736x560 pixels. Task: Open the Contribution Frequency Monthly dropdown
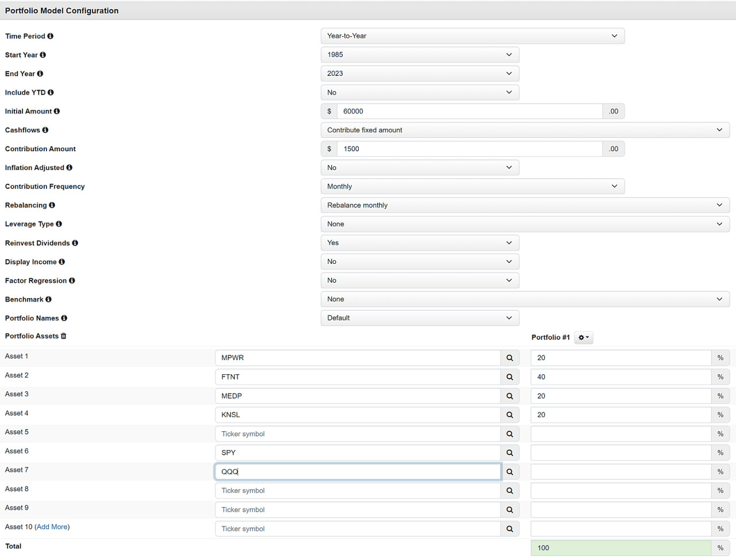pos(472,186)
